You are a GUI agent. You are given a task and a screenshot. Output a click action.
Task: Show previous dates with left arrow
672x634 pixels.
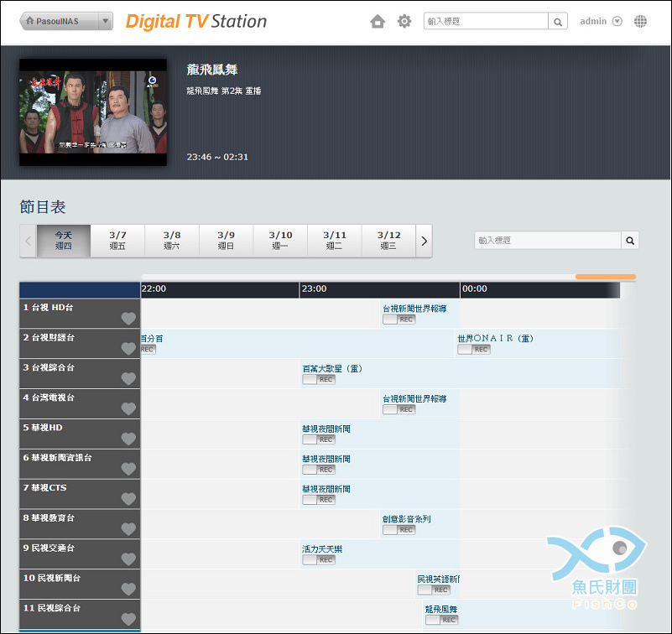click(28, 241)
